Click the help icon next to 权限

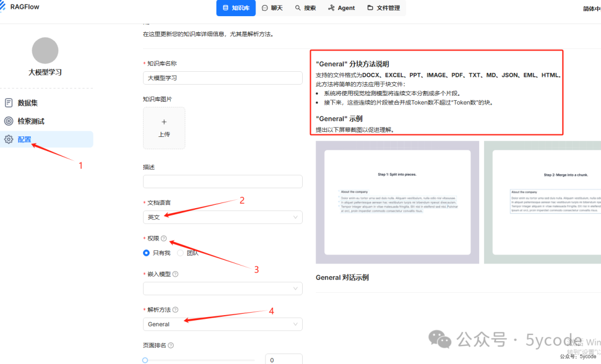click(x=164, y=238)
